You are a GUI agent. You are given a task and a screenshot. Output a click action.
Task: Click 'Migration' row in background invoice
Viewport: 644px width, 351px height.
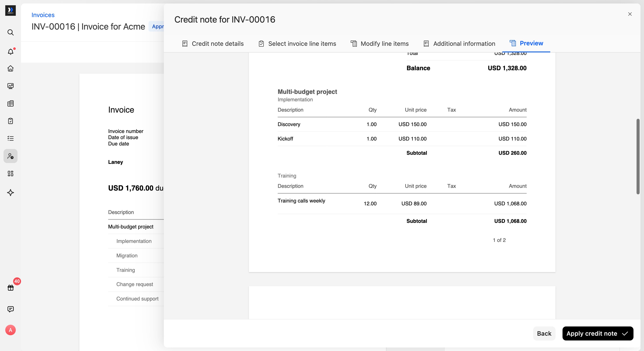tap(127, 255)
